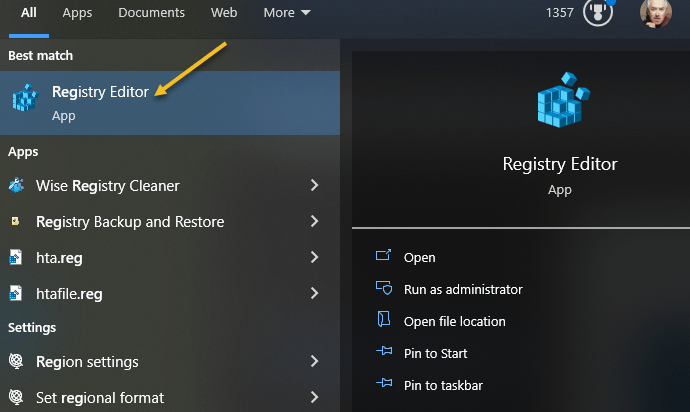This screenshot has height=412, width=690.
Task: Click the htafile.reg file icon
Action: (x=17, y=294)
